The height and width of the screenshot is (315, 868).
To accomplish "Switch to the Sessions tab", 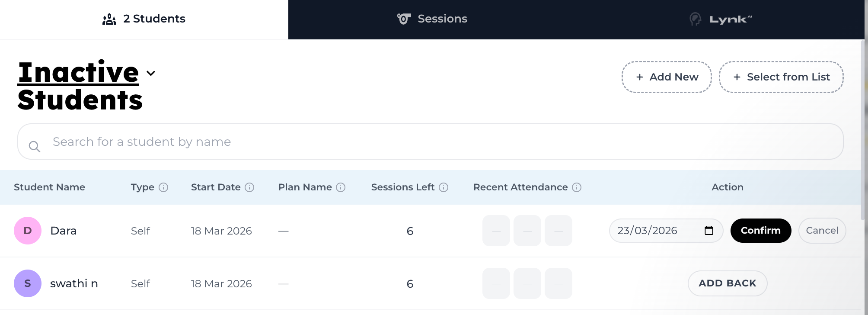I will click(x=432, y=19).
